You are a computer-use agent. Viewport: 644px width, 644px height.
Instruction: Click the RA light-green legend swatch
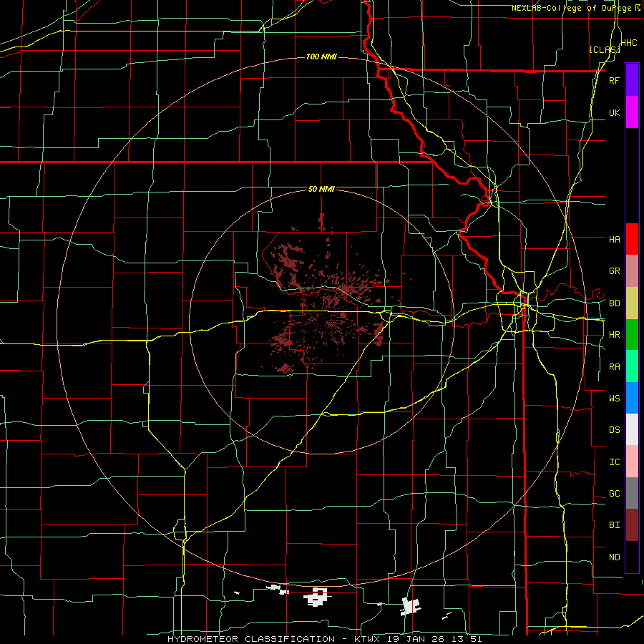pyautogui.click(x=632, y=366)
